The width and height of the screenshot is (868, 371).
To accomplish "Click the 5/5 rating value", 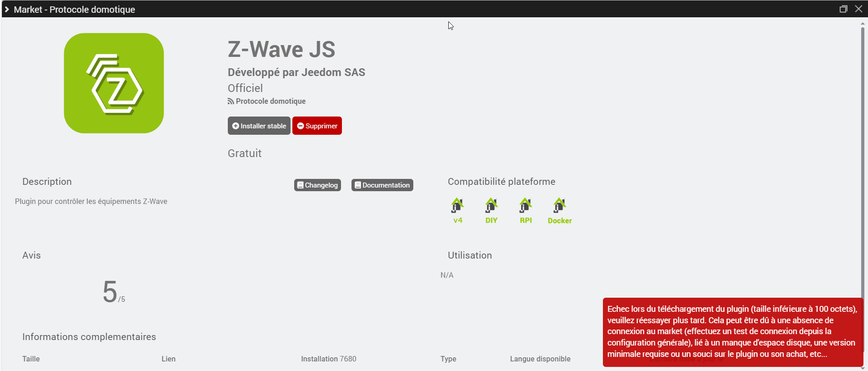I will [114, 292].
